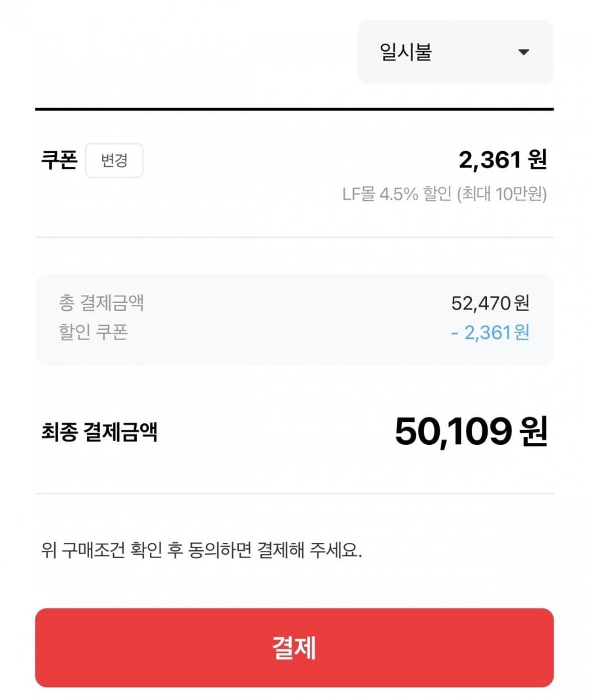The height and width of the screenshot is (700, 589).
Task: Click the thin divider below final amount
Action: coord(294,493)
